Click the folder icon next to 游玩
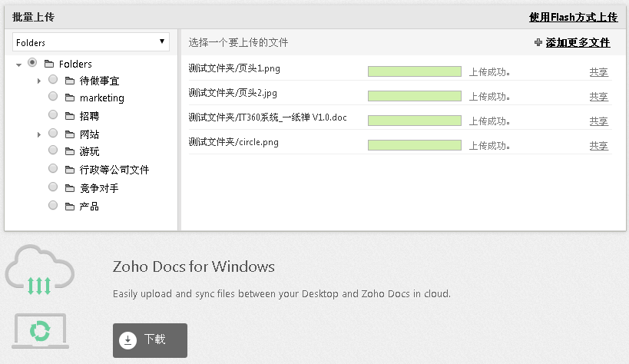The height and width of the screenshot is (364, 629). [70, 152]
